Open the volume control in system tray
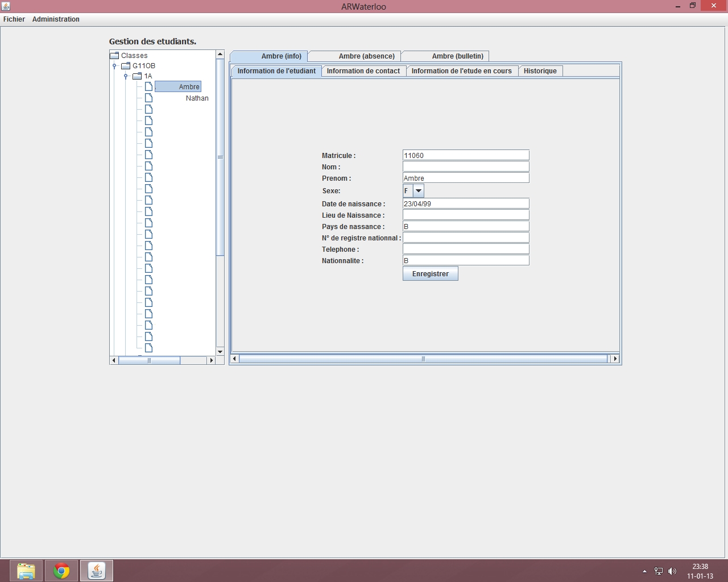728x582 pixels. click(672, 571)
